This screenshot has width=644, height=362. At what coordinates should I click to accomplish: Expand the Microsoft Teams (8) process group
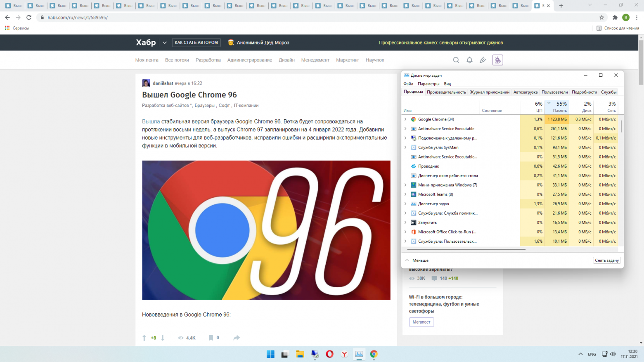click(405, 194)
